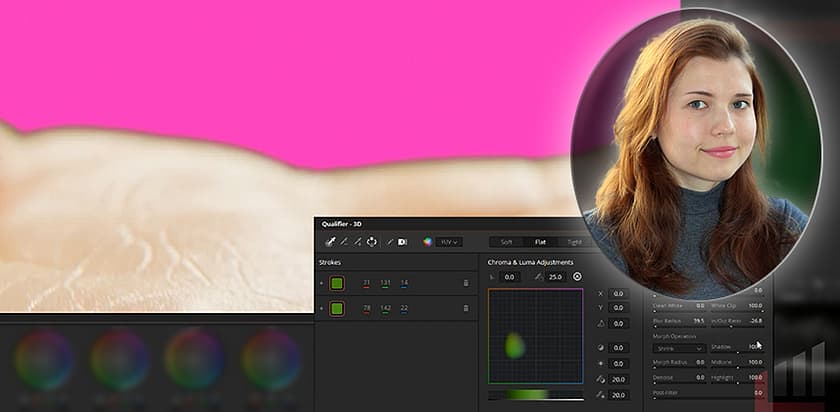Click the first 0.0 field under Chroma & Luma
This screenshot has height=412, width=840.
point(509,277)
